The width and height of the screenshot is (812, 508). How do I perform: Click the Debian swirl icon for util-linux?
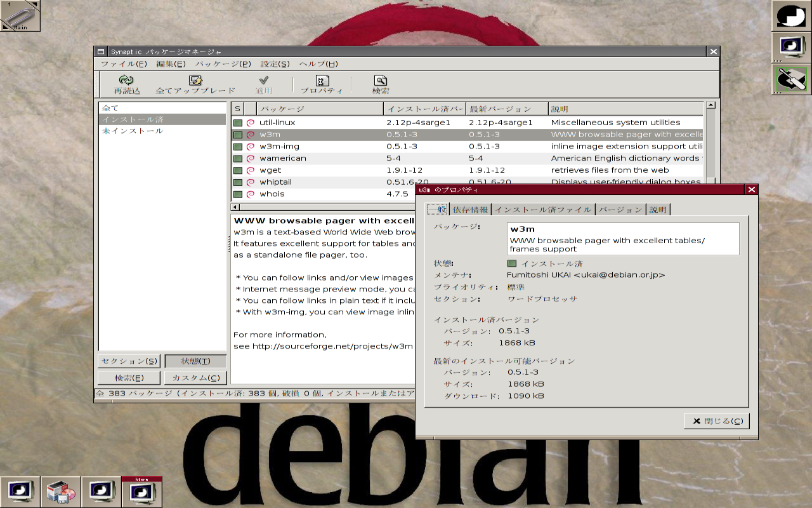pyautogui.click(x=251, y=123)
